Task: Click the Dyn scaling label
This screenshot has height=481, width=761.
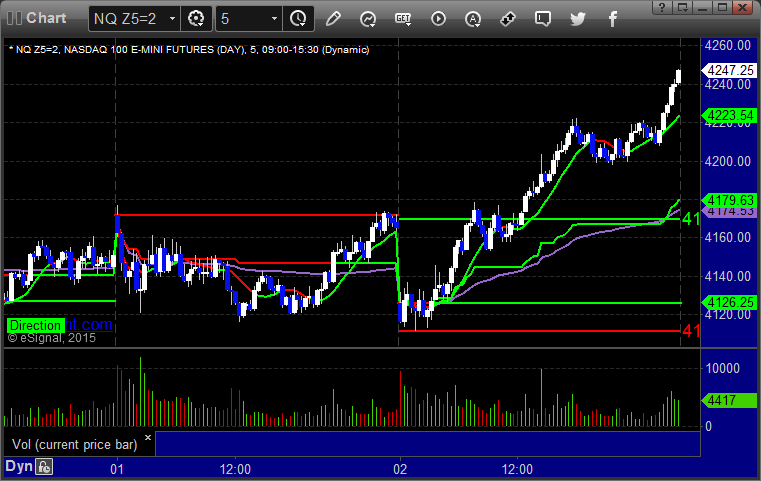Action: click(19, 466)
